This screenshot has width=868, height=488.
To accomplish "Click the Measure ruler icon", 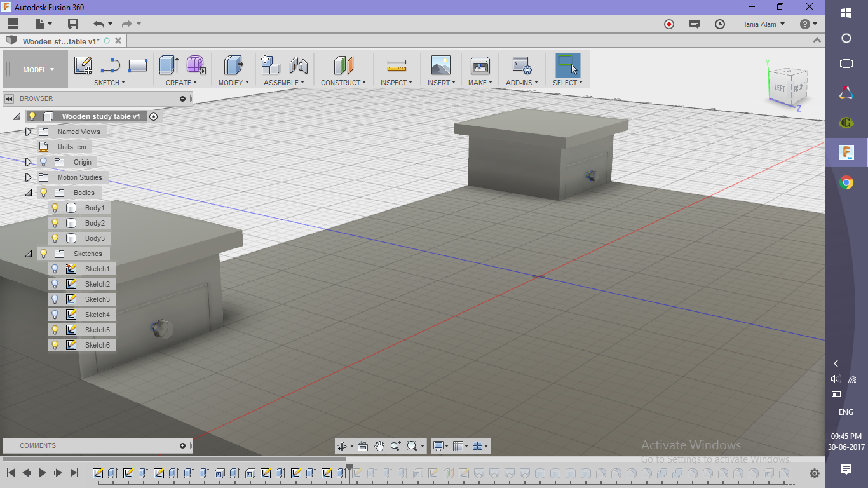I will click(397, 65).
